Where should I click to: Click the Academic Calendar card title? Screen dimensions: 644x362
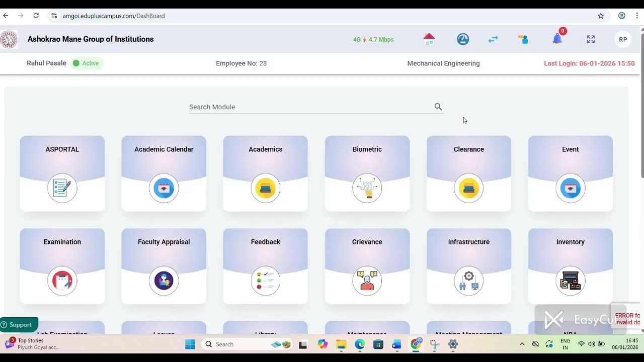[164, 149]
